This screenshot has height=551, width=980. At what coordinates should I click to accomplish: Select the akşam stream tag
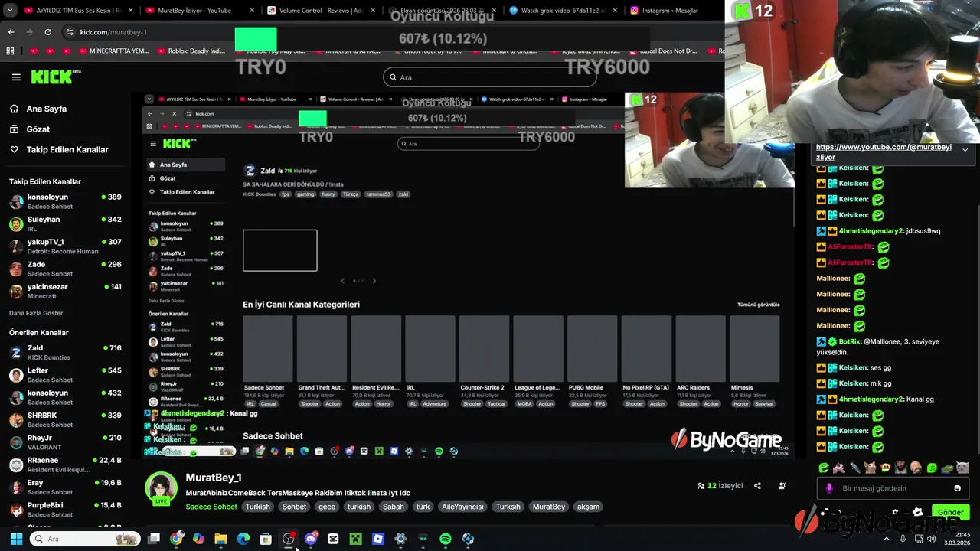(588, 507)
